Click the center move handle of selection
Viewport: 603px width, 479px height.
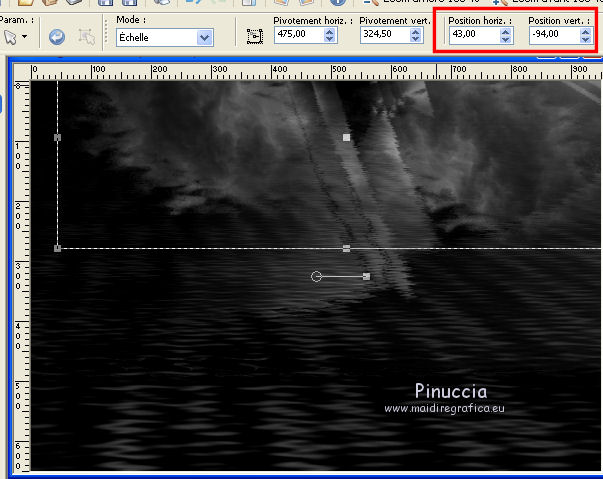tap(346, 137)
